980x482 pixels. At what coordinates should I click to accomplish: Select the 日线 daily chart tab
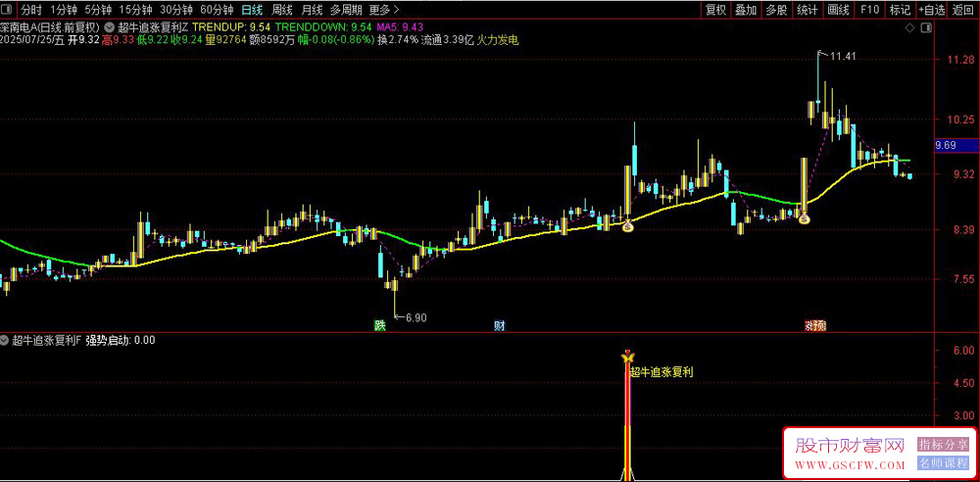pos(252,10)
